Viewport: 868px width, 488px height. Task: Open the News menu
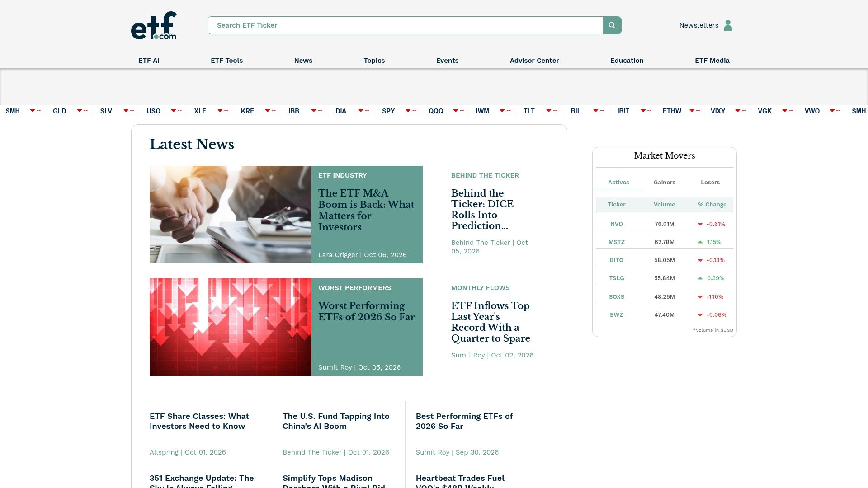click(x=303, y=61)
